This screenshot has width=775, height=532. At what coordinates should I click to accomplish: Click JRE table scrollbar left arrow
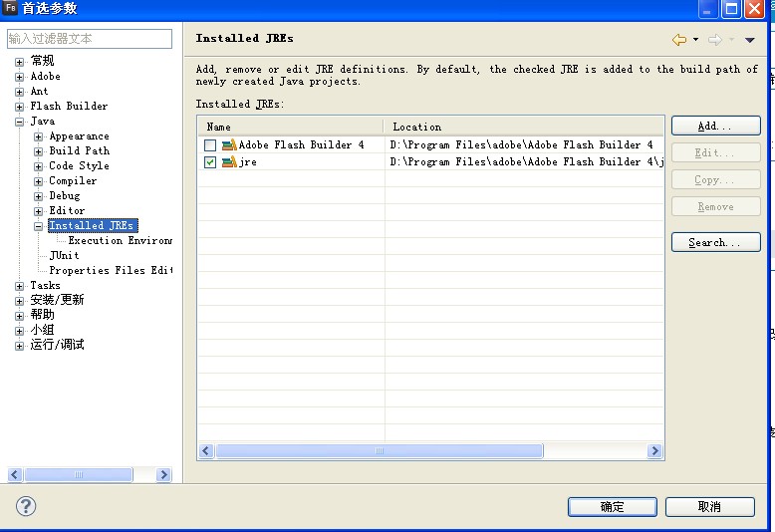(x=206, y=450)
